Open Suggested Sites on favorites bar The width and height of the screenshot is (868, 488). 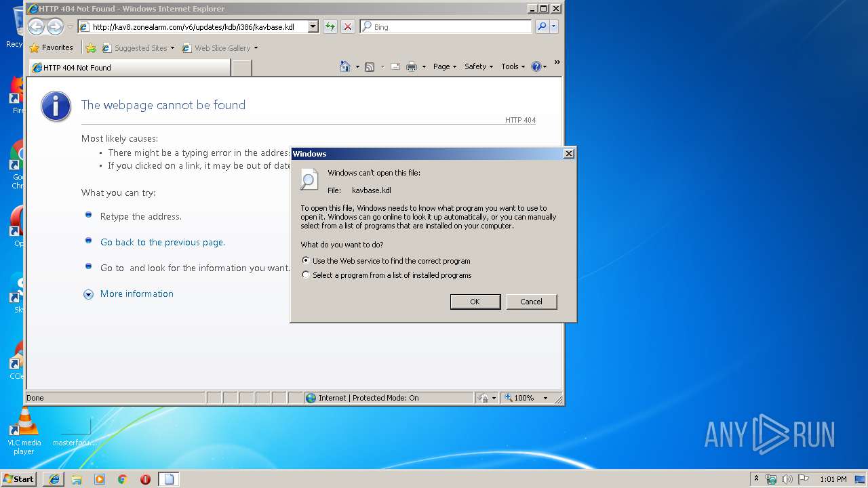(x=138, y=48)
